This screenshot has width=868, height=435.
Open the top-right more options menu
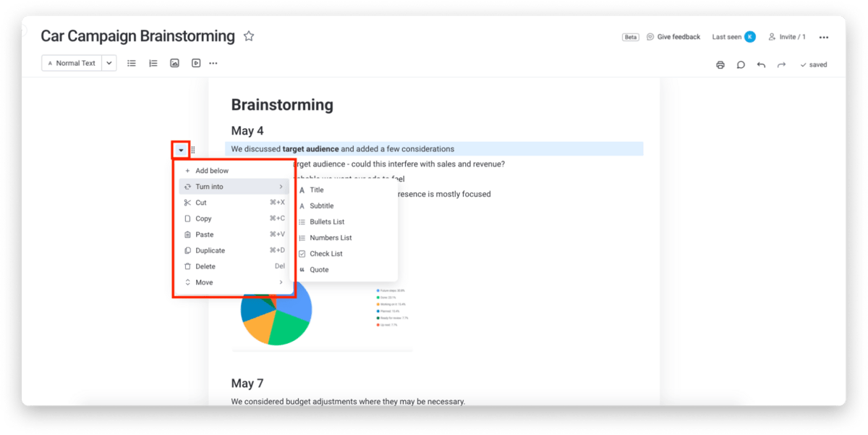823,38
